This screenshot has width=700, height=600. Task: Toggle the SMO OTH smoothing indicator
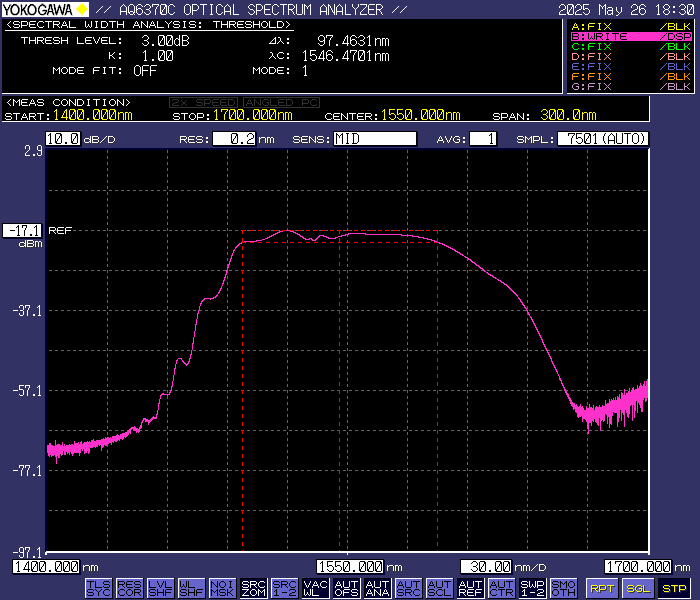click(x=563, y=588)
